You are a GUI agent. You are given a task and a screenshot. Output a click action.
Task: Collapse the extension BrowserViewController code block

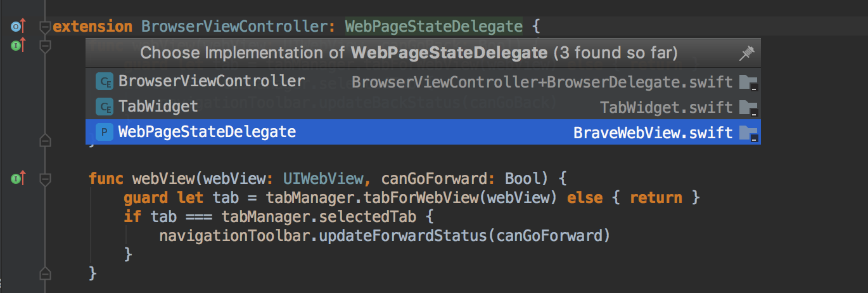(44, 27)
